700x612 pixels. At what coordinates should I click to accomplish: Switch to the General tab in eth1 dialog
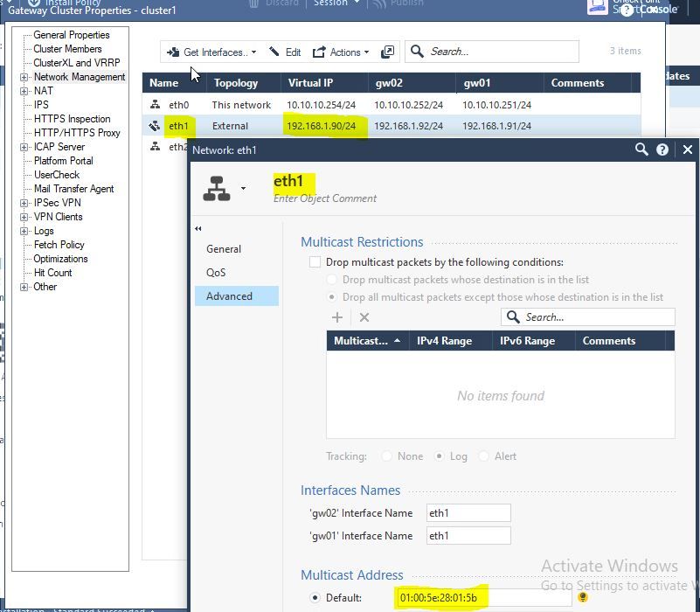click(x=224, y=249)
